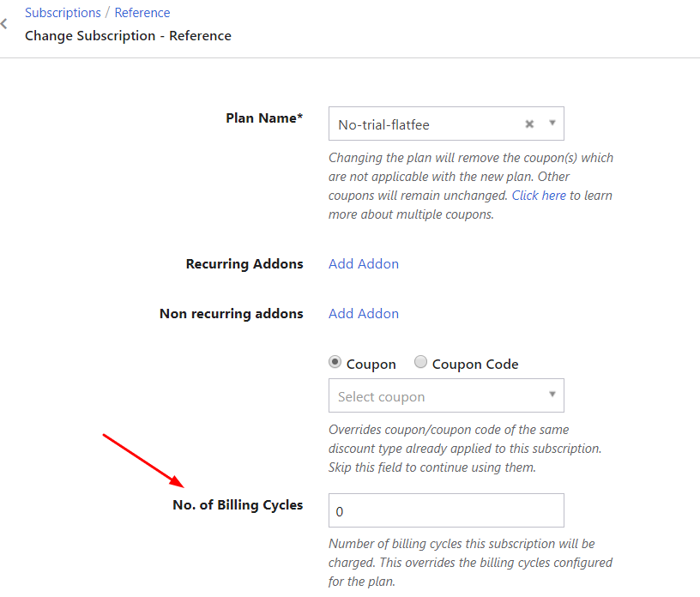Viewport: 700px width, 597px height.
Task: Clear the selected No-trial-flatfee plan
Action: (x=529, y=124)
